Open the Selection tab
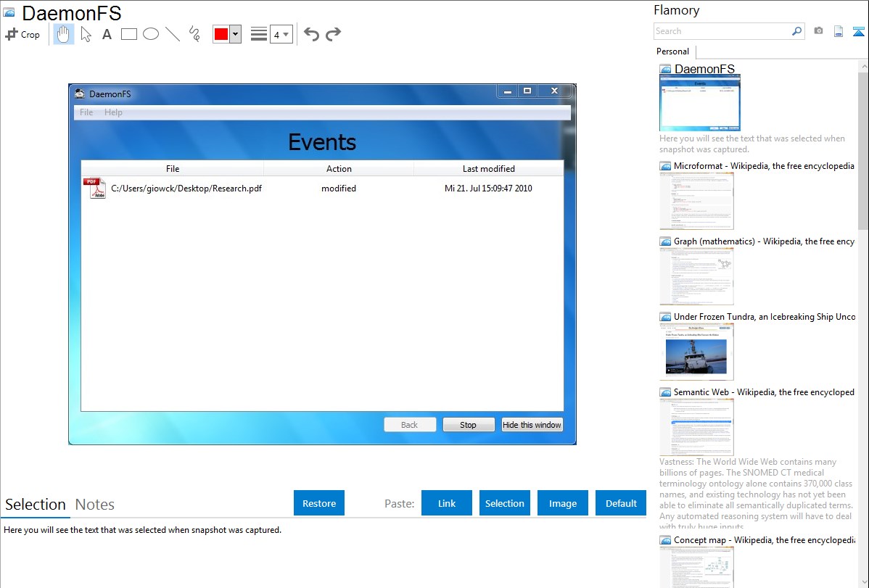 (36, 505)
